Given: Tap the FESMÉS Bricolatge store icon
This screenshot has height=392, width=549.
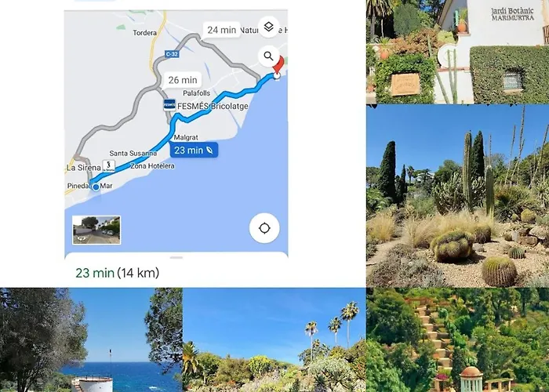Looking at the screenshot, I should pos(170,105).
